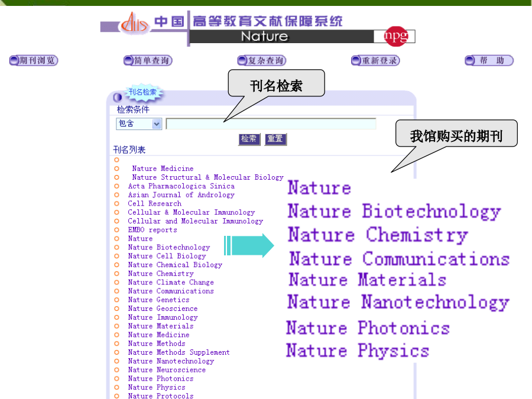The image size is (532, 399).
Task: Open Nature Communications link in list
Action: (171, 291)
